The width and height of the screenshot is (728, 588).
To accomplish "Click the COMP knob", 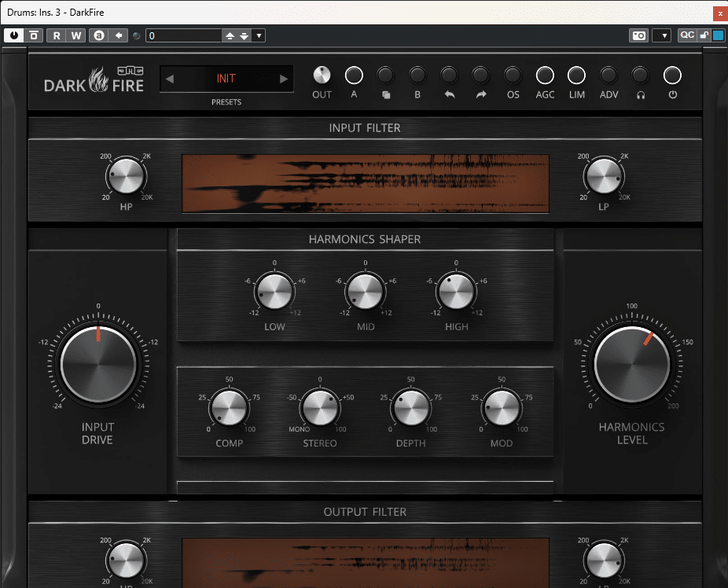I will 229,409.
